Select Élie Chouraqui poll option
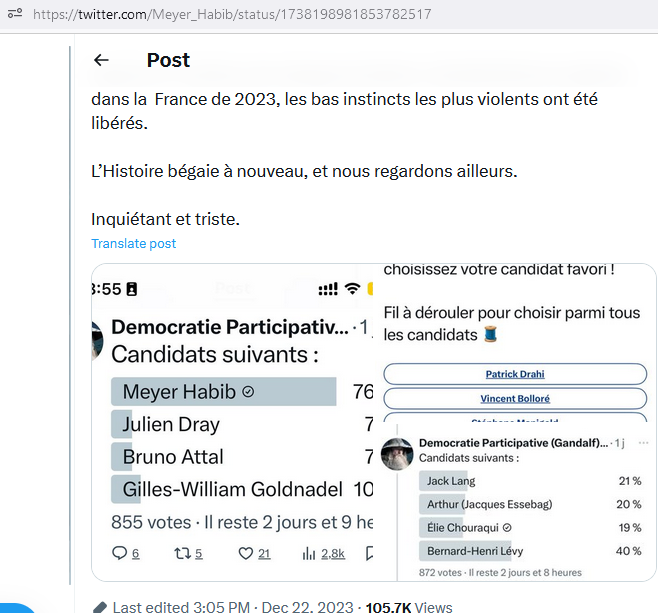 click(x=530, y=528)
